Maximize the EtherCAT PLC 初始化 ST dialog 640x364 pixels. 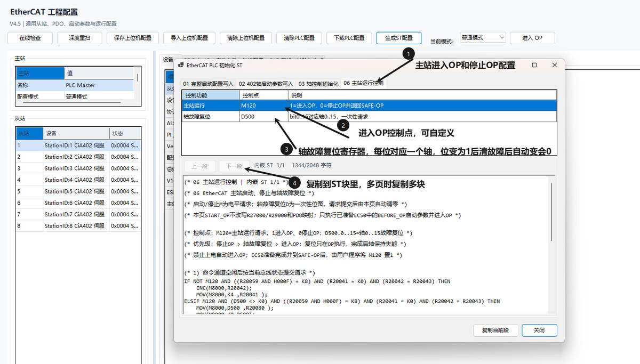[x=534, y=65]
